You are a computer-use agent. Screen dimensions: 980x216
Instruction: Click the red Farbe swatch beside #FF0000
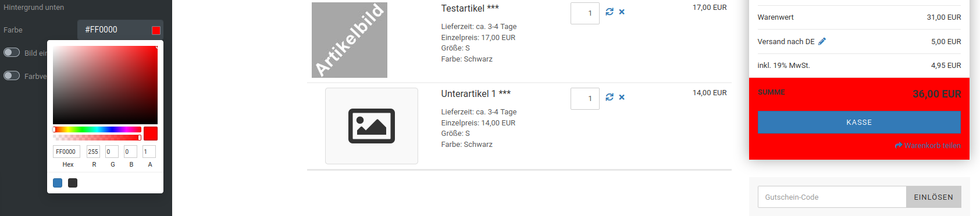pyautogui.click(x=156, y=30)
